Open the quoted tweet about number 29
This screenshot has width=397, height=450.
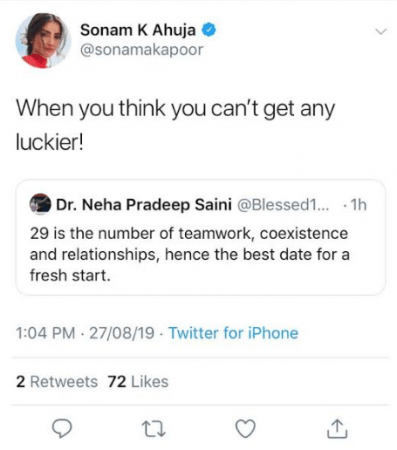pyautogui.click(x=201, y=237)
